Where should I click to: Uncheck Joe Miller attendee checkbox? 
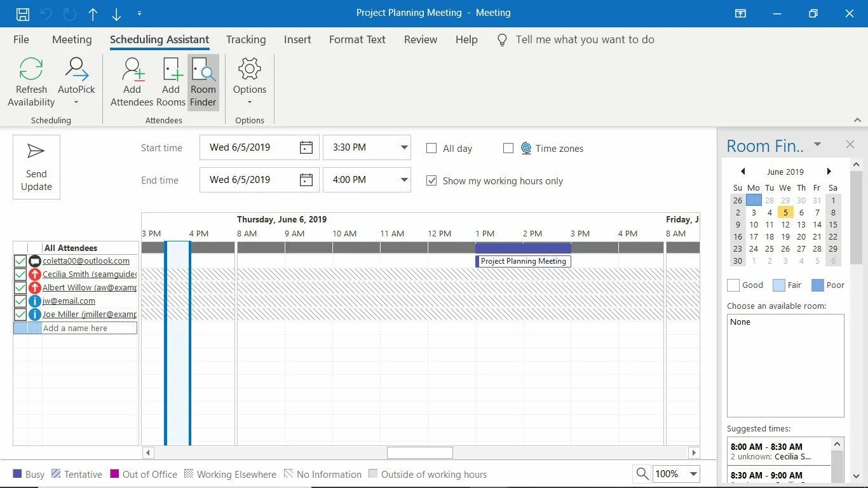[x=20, y=315]
